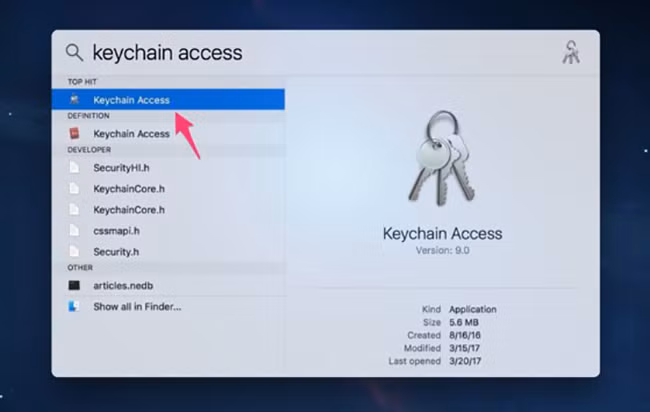This screenshot has height=412, width=650.
Task: Click the red dictionary icon under Definition
Action: click(75, 133)
